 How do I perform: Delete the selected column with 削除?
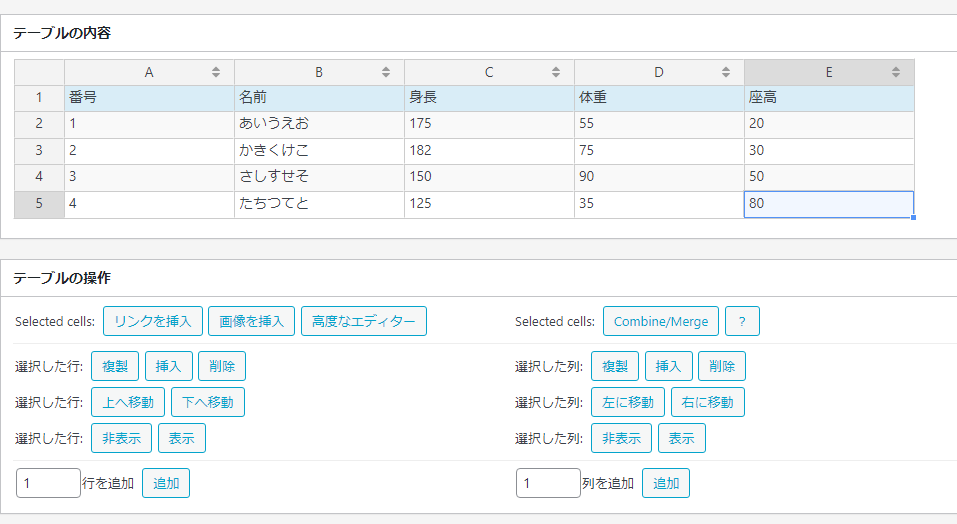[721, 366]
